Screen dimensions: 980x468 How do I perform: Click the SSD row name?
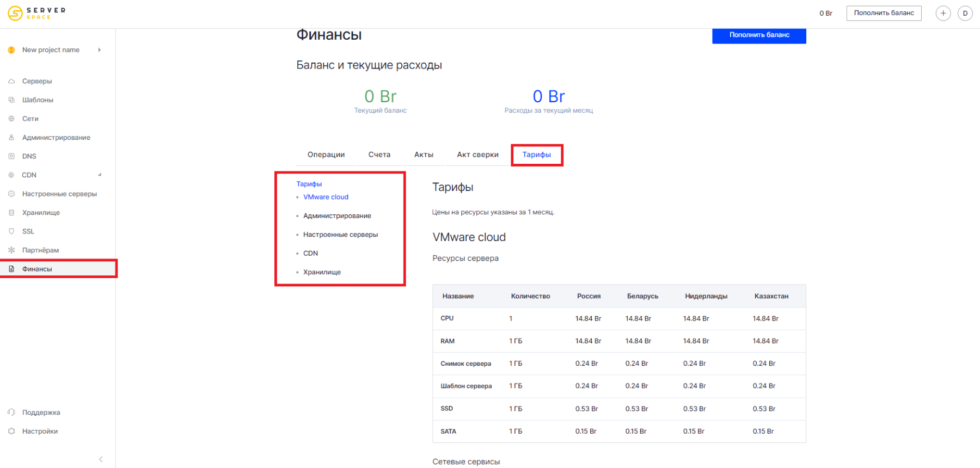pos(446,408)
